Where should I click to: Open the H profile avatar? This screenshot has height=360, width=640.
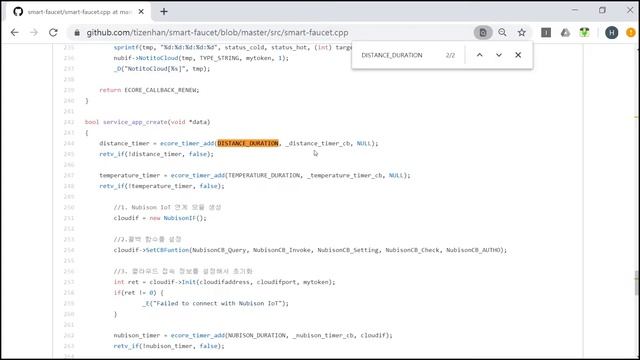tap(611, 33)
